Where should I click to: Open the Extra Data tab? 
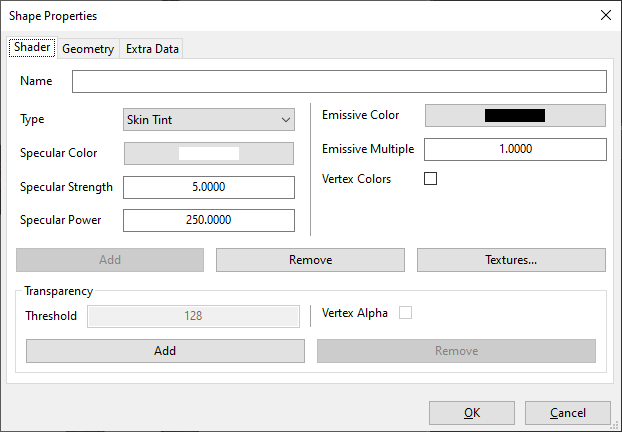pos(152,49)
